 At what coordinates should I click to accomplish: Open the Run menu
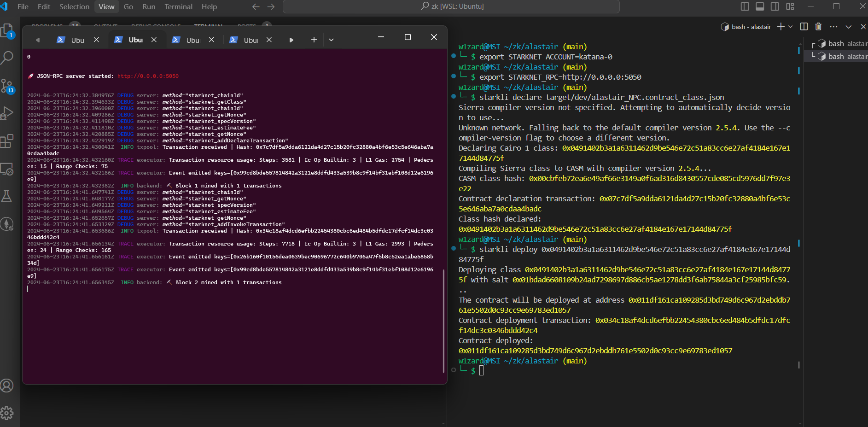149,6
